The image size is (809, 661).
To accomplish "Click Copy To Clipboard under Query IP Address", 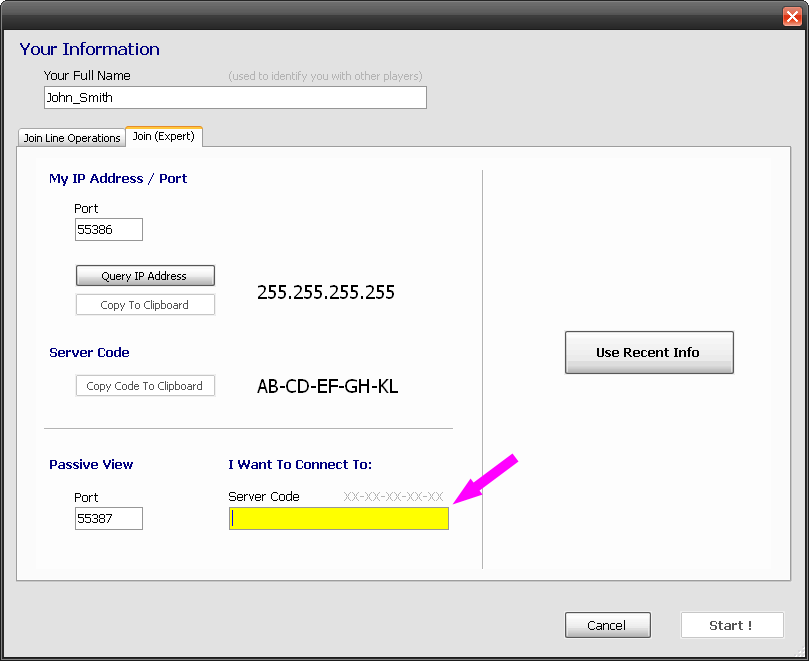I will pos(145,305).
